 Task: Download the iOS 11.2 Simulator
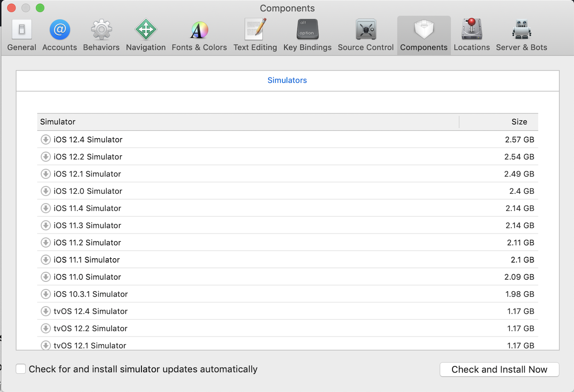46,243
